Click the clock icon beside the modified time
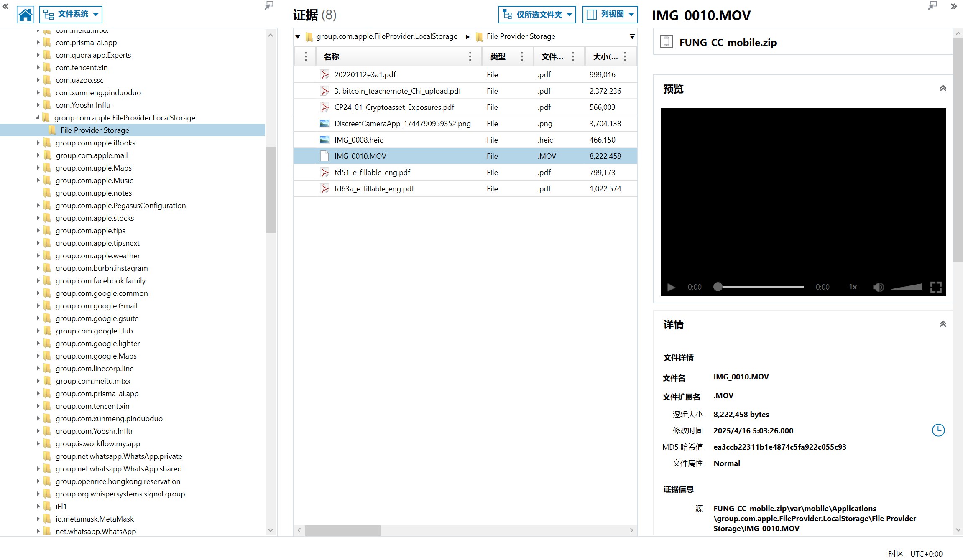 tap(938, 430)
